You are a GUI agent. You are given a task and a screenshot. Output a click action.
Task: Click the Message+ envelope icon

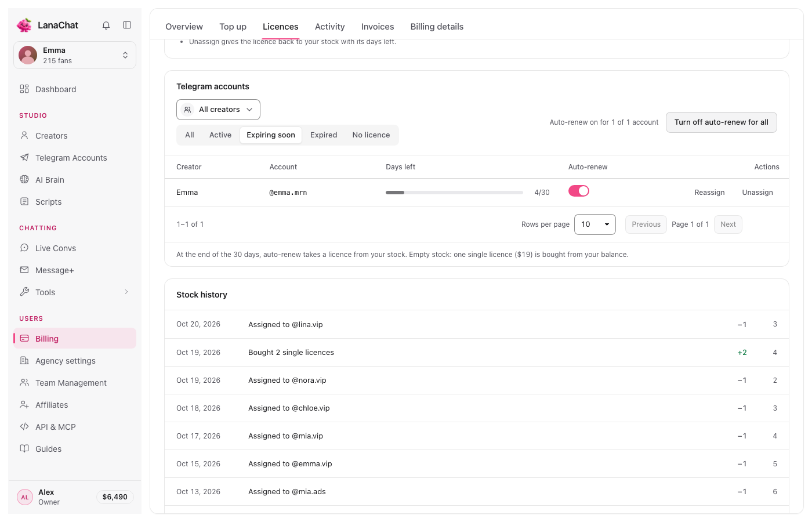(x=24, y=270)
